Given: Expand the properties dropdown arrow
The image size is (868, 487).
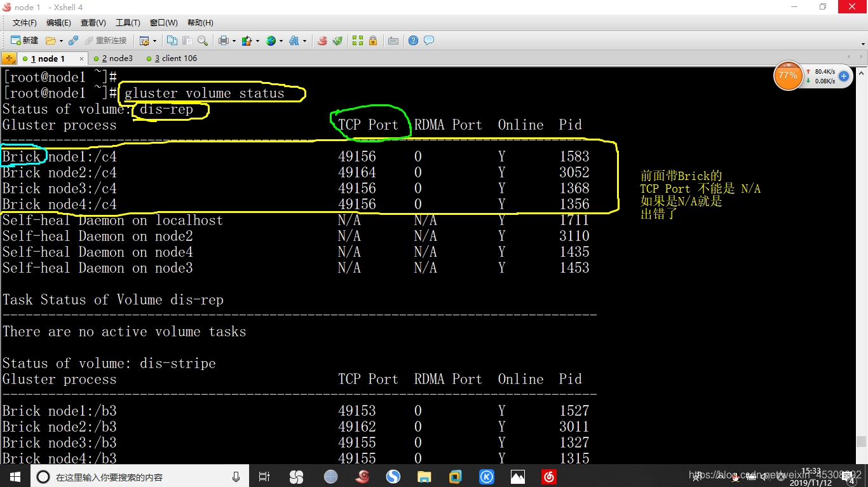Looking at the screenshot, I should [x=154, y=41].
